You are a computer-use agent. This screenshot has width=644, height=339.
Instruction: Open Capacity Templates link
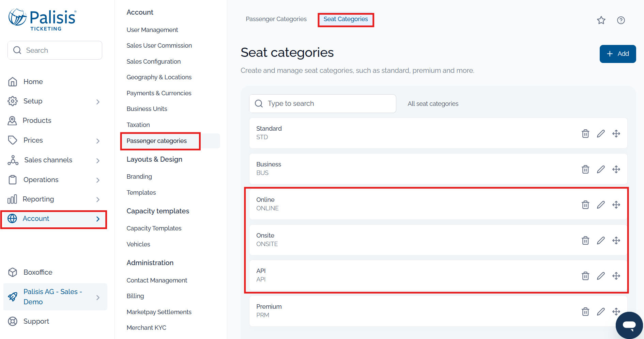(x=154, y=228)
